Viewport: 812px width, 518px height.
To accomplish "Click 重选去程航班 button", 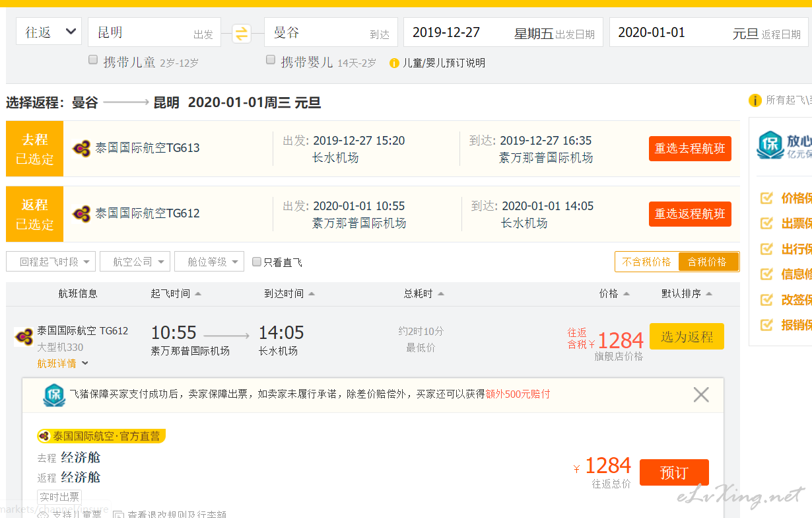I will click(x=690, y=149).
